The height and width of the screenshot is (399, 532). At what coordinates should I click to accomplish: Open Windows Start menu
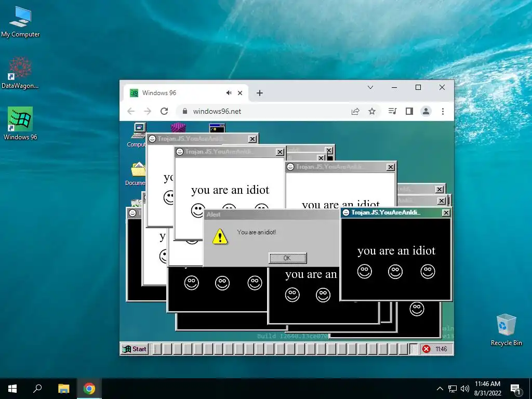click(x=12, y=389)
